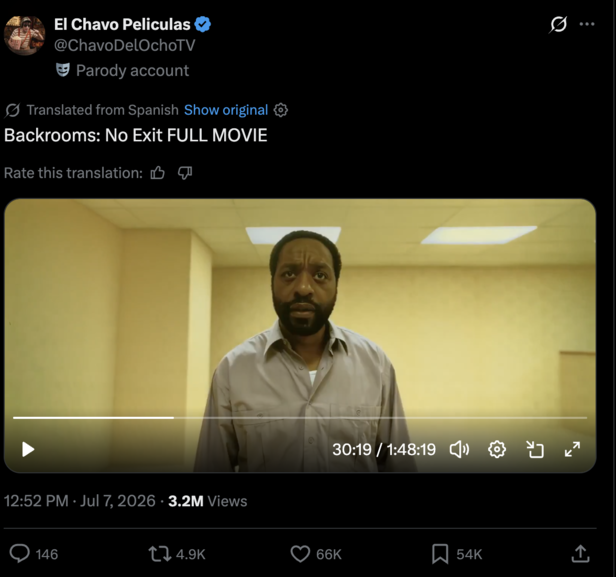616x577 pixels.
Task: Play the Backrooms video
Action: (x=28, y=449)
